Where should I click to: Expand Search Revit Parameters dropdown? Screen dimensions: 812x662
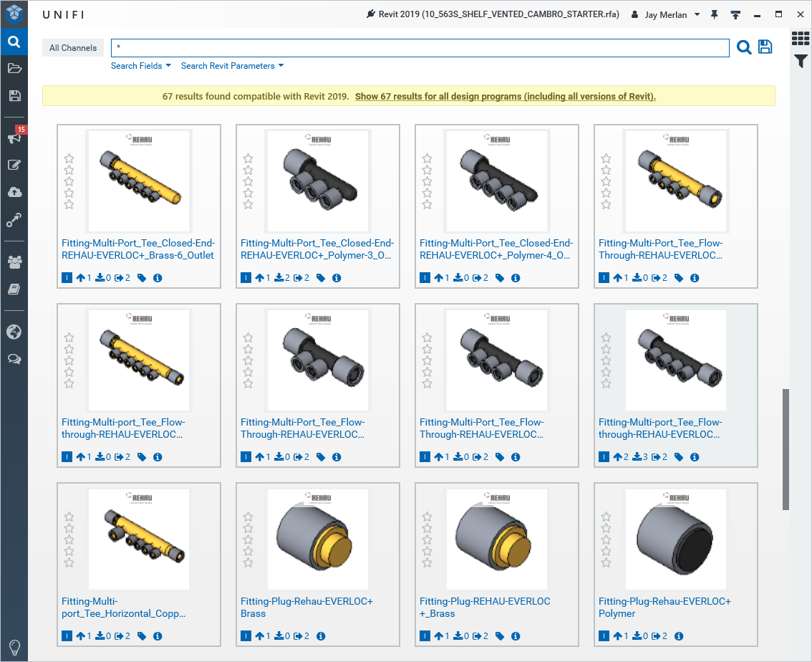[233, 66]
